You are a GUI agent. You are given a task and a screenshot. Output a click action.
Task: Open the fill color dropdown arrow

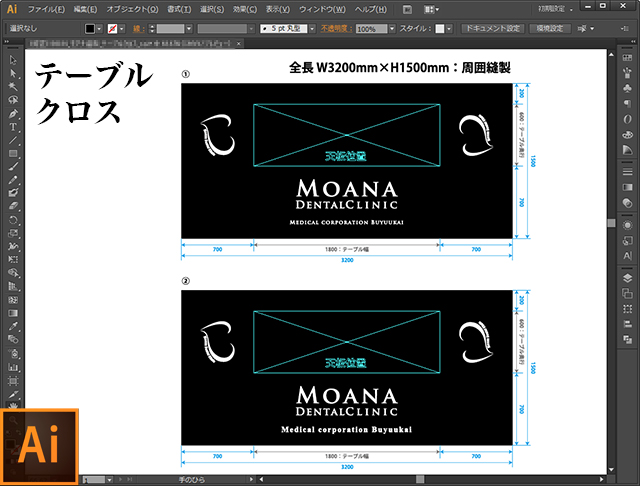coord(99,29)
